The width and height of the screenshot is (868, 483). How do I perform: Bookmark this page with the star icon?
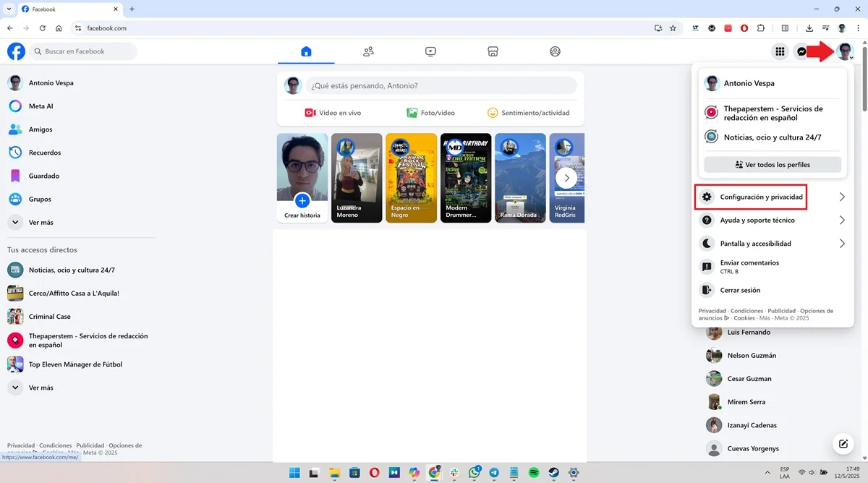(673, 28)
